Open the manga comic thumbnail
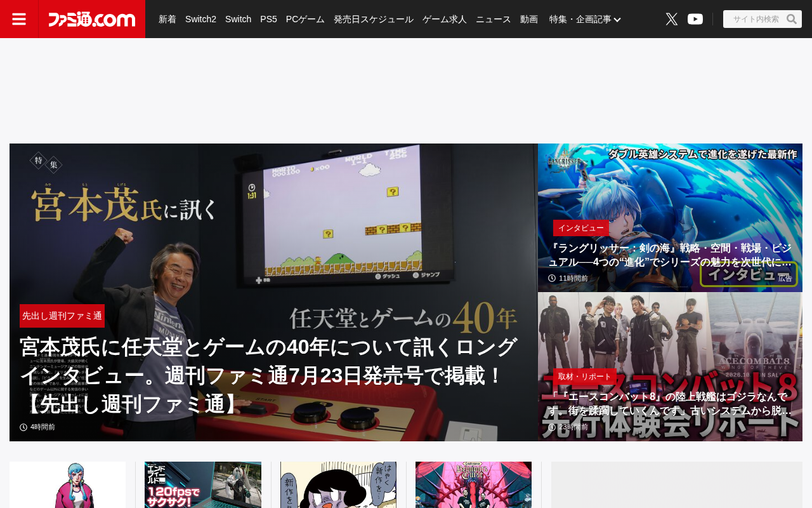The height and width of the screenshot is (508, 812). (x=338, y=485)
